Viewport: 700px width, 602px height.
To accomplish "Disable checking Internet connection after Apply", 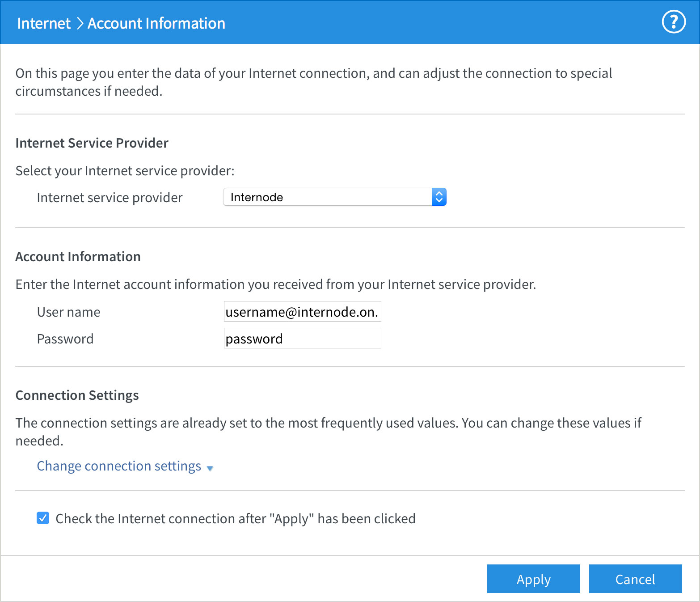I will 42,518.
